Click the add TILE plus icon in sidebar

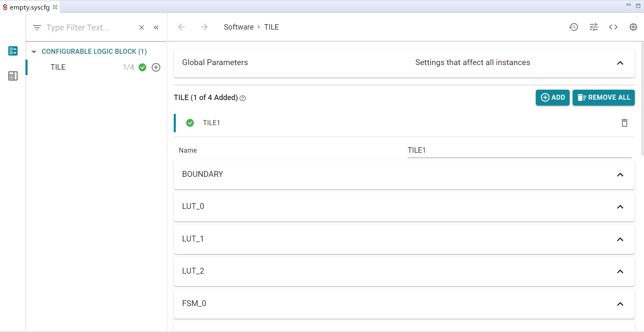pos(156,67)
